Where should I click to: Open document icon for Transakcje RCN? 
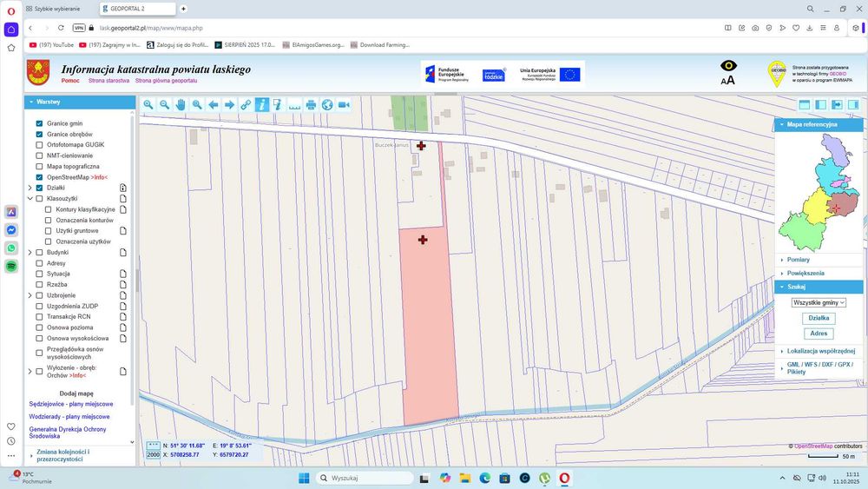[123, 317]
